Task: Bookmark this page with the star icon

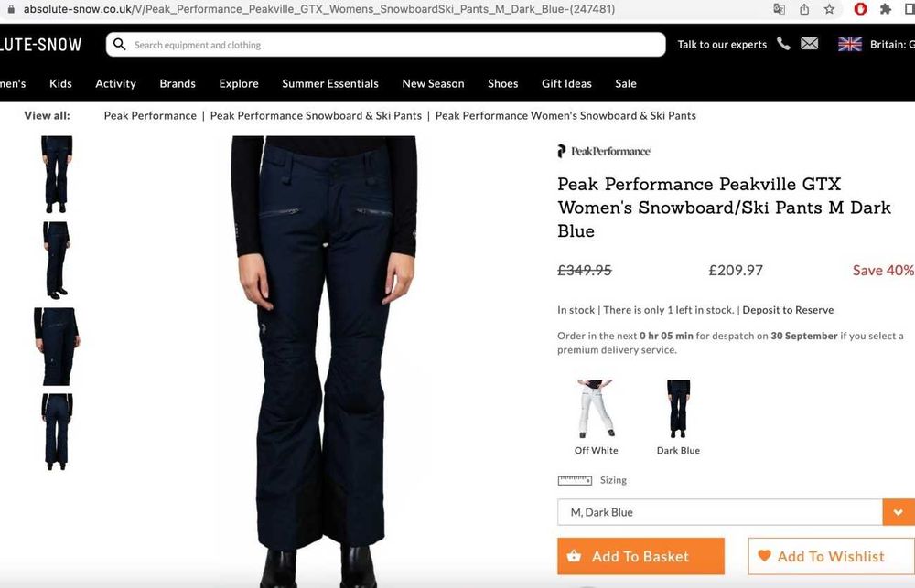Action: 829,9
